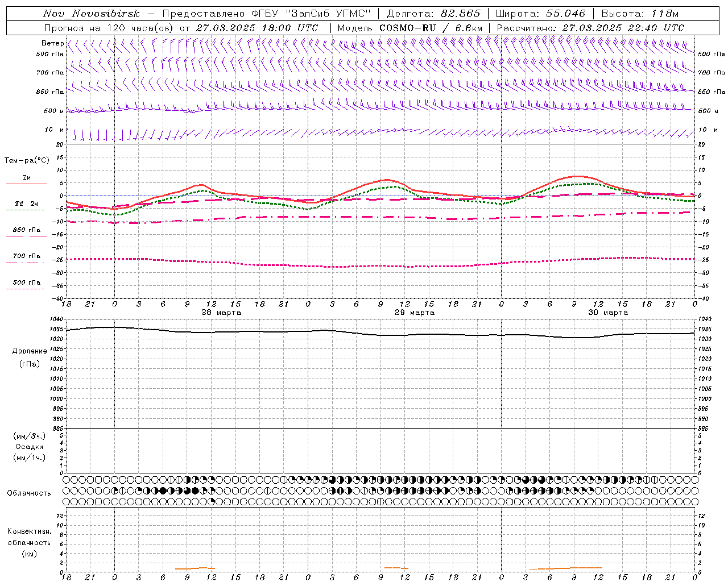This screenshot has width=728, height=582.
Task: Click the Td 2м dew point legend entry
Action: tap(26, 203)
